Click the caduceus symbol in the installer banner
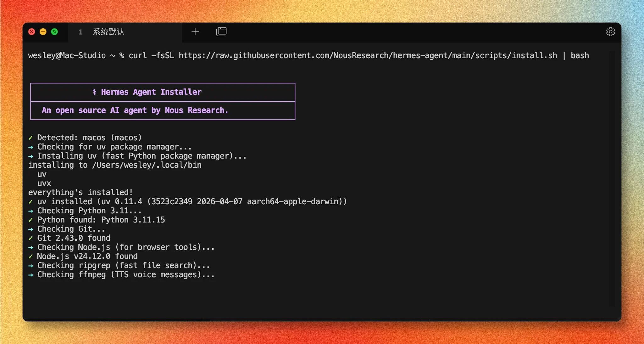 (x=94, y=92)
